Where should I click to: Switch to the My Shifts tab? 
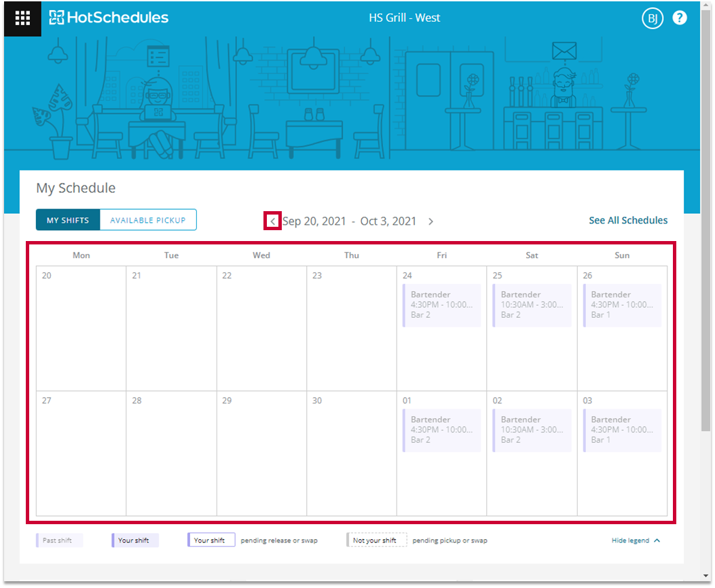click(68, 220)
